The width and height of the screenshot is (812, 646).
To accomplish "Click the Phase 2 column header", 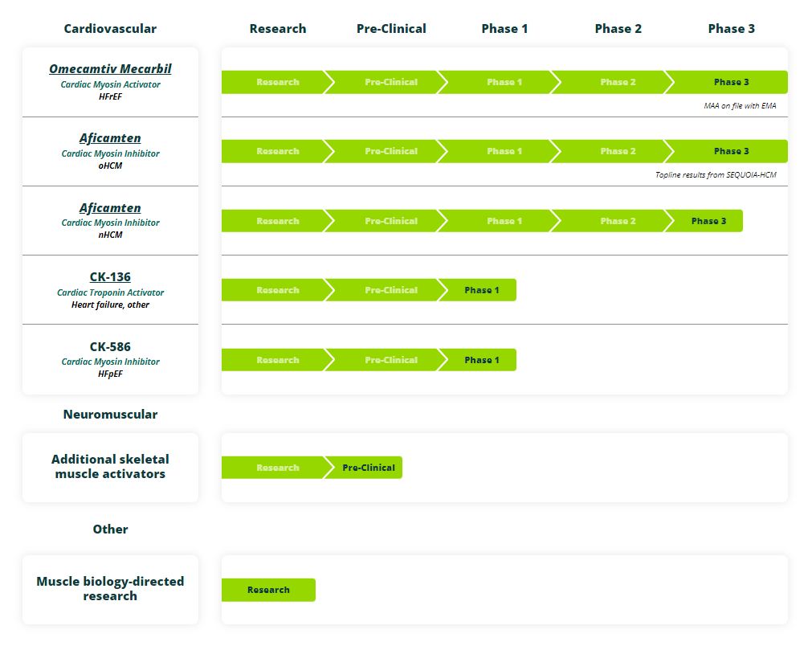I will pyautogui.click(x=618, y=29).
